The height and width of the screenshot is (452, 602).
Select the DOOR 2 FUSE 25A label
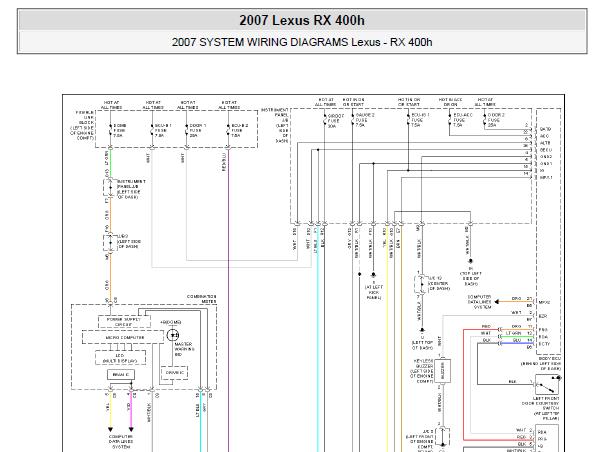(x=496, y=120)
